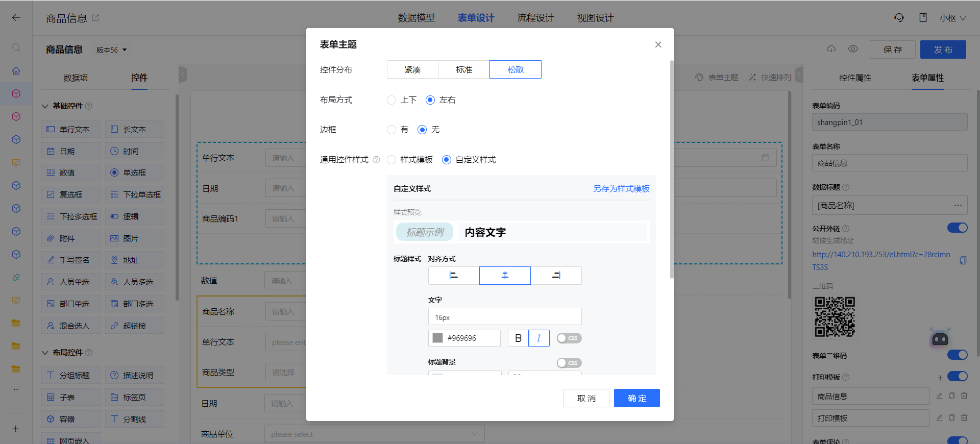Switch to 视图设计 tab
Viewport: 980px width, 444px height.
595,18
